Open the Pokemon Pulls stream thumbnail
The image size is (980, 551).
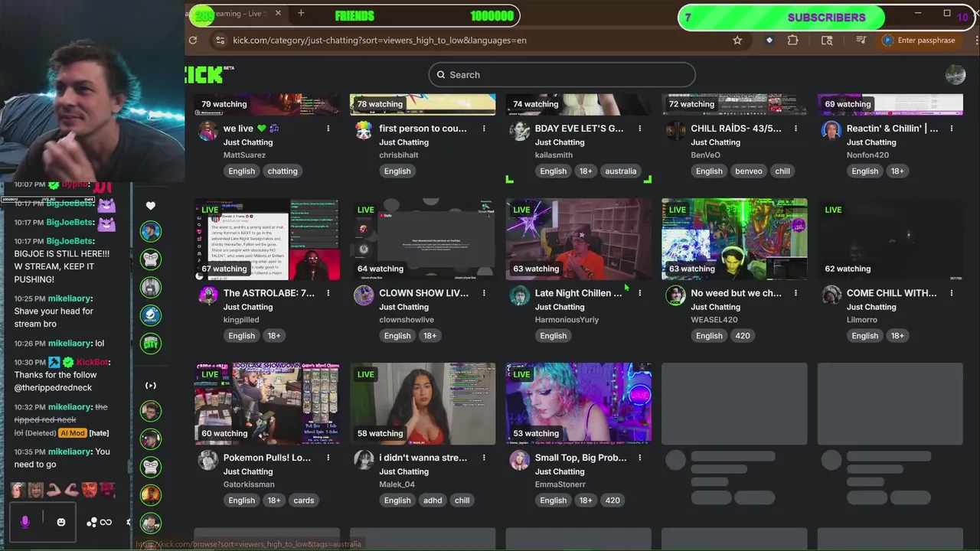click(x=267, y=404)
